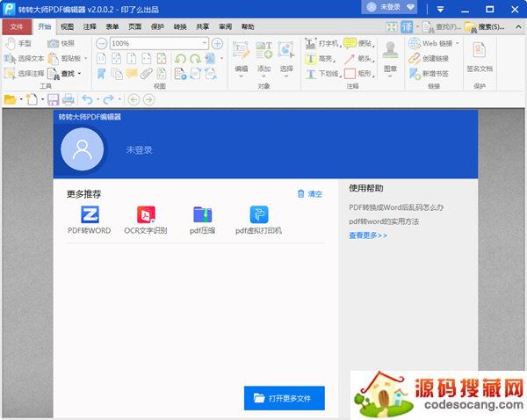The image size is (527, 420).
Task: Select the Hand tool (手型)
Action: (18, 43)
